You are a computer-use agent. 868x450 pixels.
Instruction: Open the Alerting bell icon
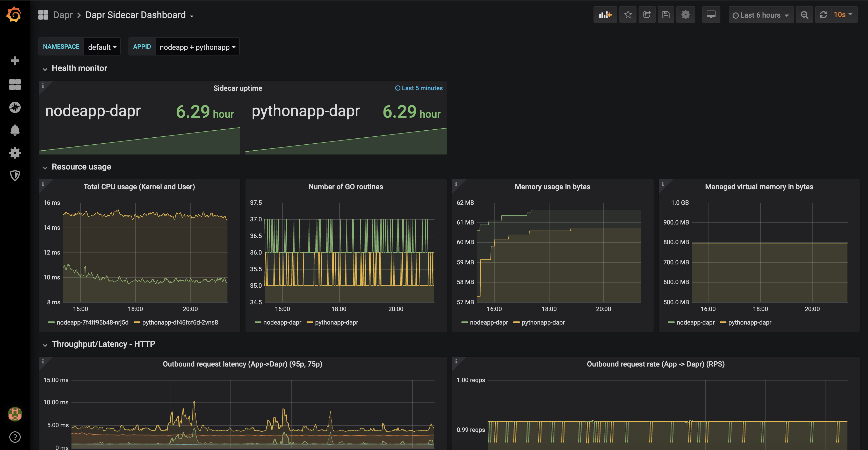click(15, 130)
